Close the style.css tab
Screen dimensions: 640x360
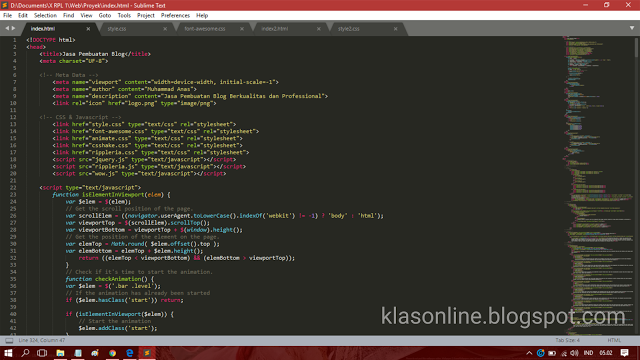point(165,29)
